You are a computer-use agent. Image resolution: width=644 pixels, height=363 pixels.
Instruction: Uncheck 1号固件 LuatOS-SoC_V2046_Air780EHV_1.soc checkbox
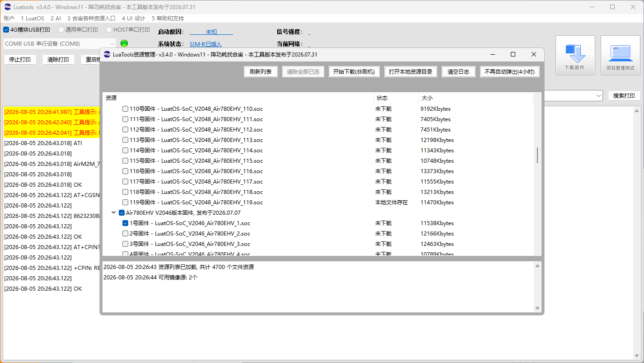(126, 223)
